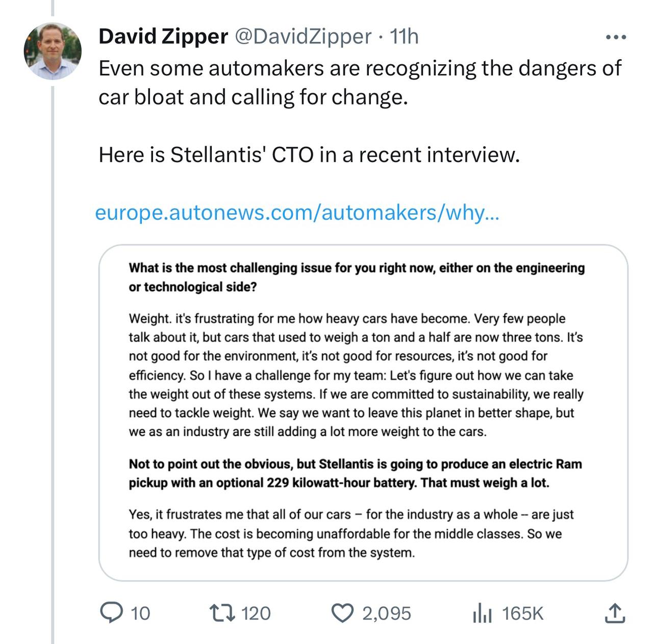Open the embedded interview screenshot image
Screen dimensions: 653x644
pos(363,413)
